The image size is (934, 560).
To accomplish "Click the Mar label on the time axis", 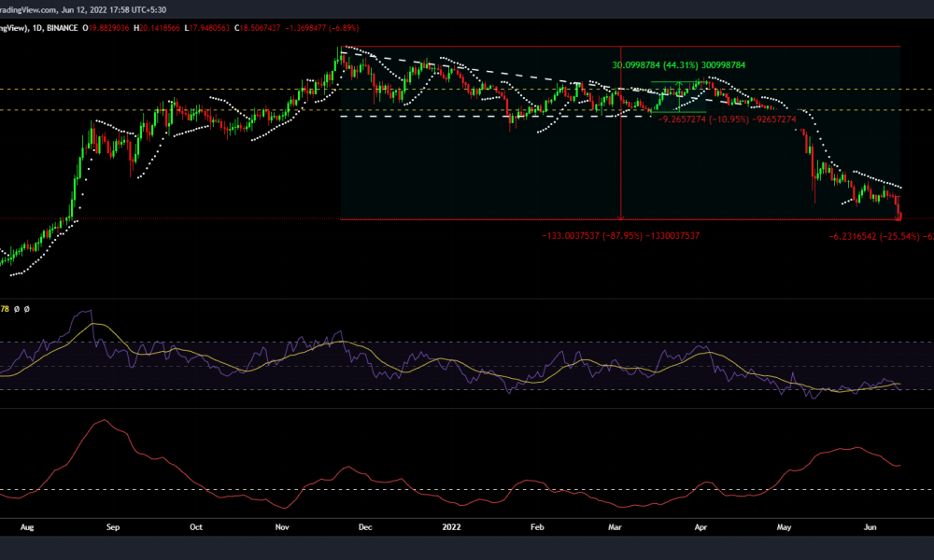I will [x=615, y=527].
